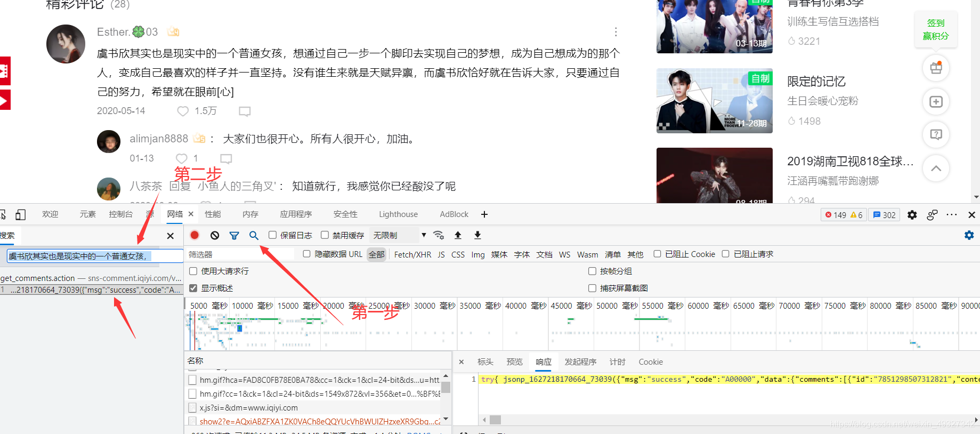Screen dimensions: 980x434
Task: Open the 标头 request tab
Action: point(485,362)
